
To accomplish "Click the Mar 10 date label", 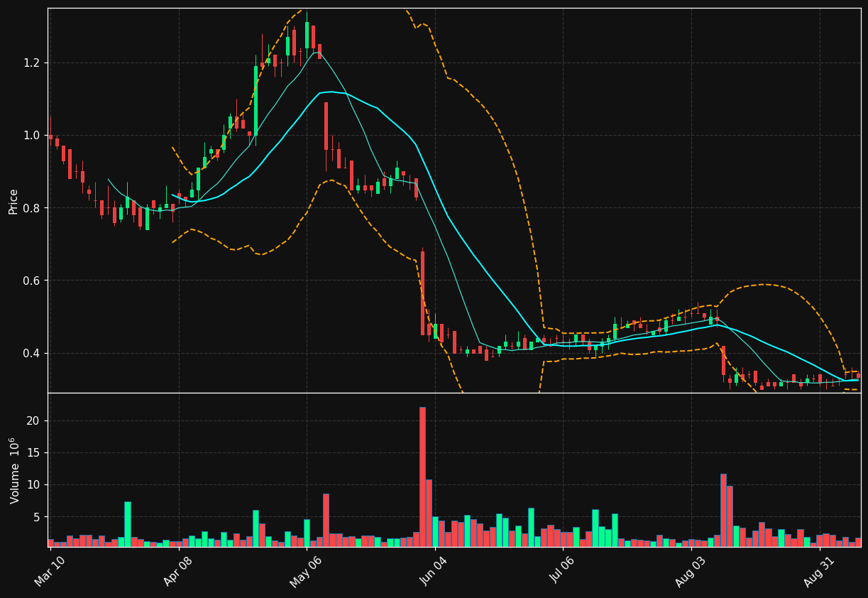I will [x=50, y=572].
